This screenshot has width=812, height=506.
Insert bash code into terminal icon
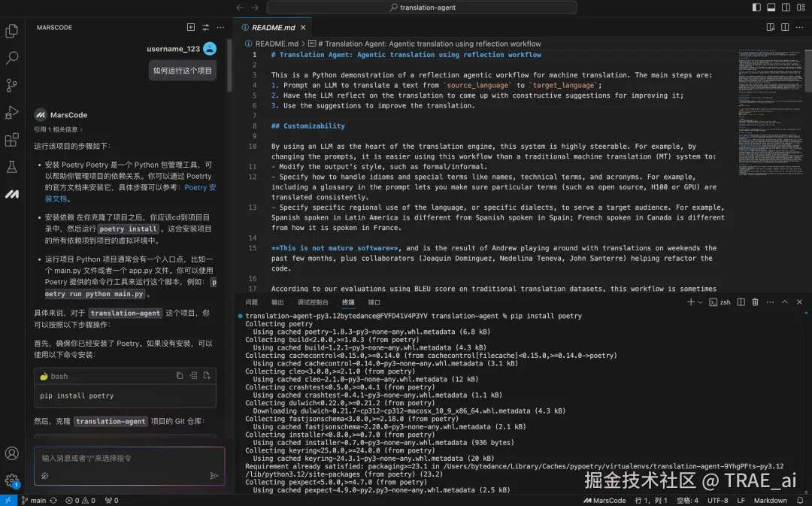pos(193,375)
